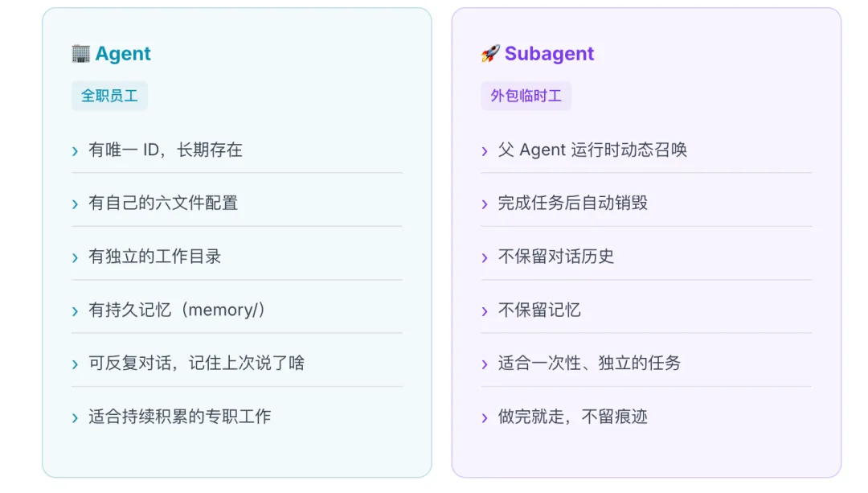Click the text 适合一次性、独立的任务

589,364
